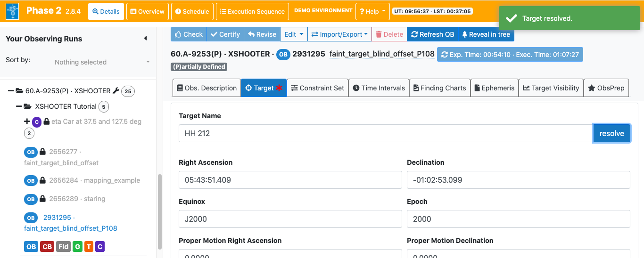
Task: Click the orange T badge icon
Action: [x=89, y=247]
